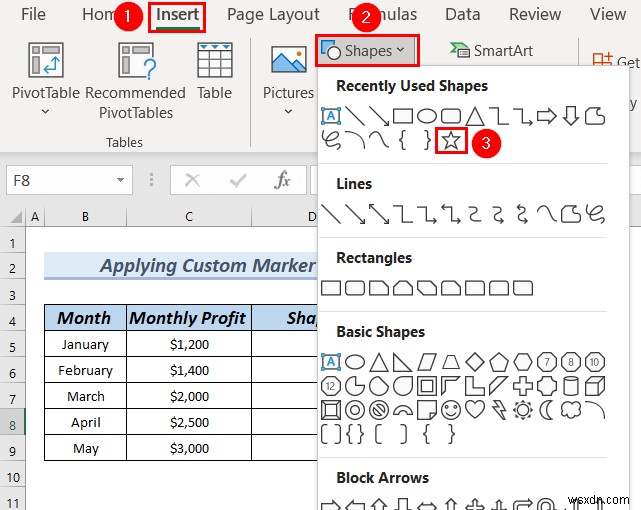The image size is (641, 510).
Task: Select the Octagon shape labeled 8
Action: click(571, 362)
